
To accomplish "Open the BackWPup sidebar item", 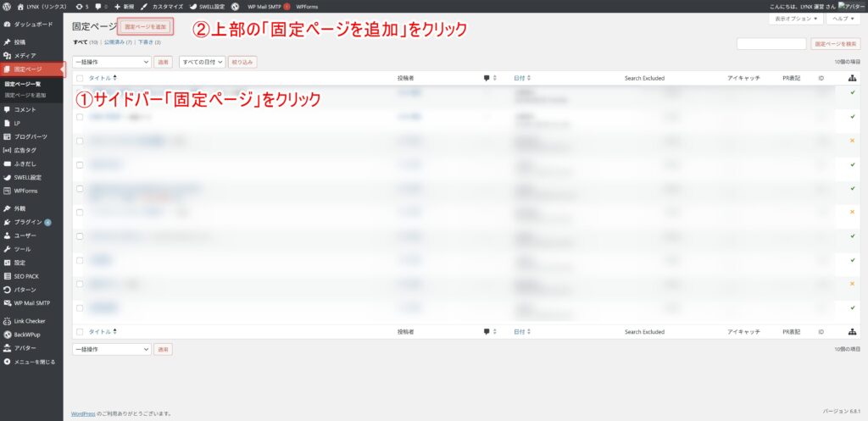I will (29, 335).
